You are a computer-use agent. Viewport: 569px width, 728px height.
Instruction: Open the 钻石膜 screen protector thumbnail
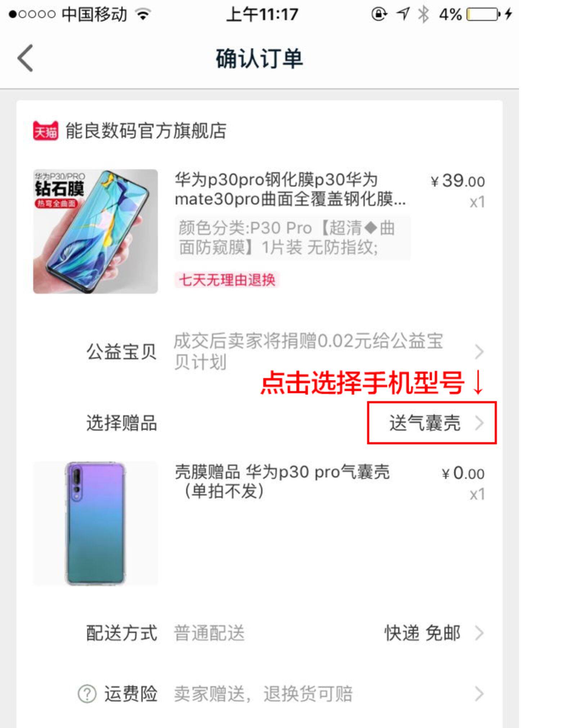(95, 231)
